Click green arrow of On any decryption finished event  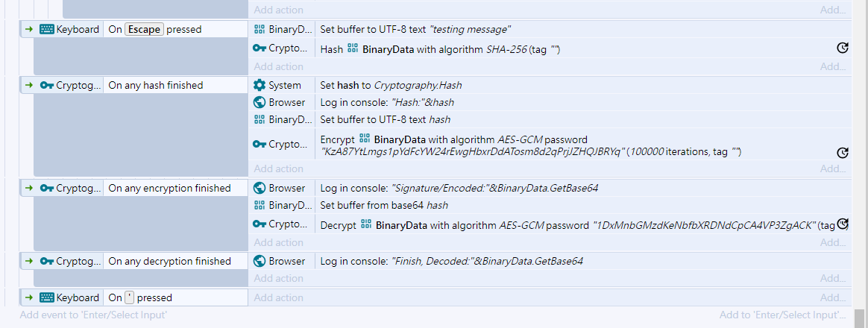coord(29,261)
